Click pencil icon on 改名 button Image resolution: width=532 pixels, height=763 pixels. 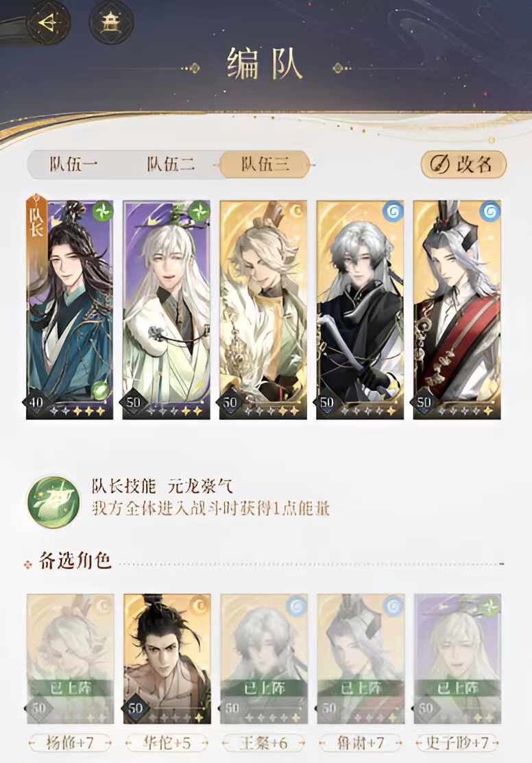pyautogui.click(x=437, y=165)
